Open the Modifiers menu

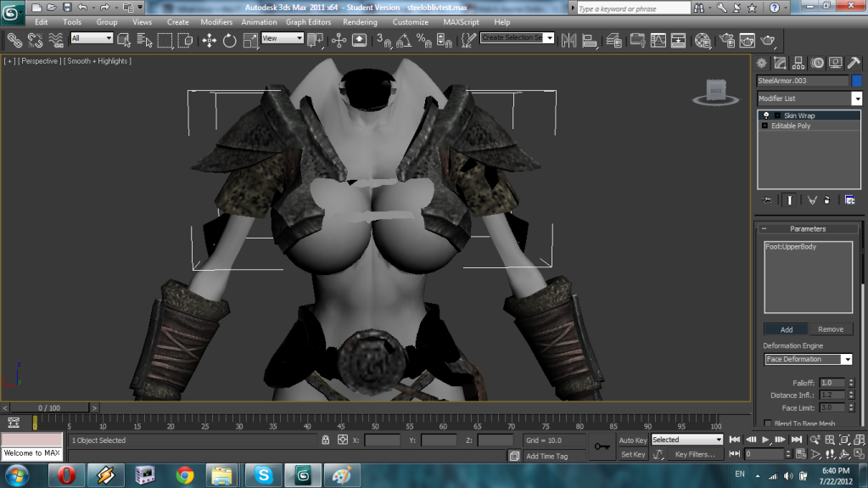point(216,22)
